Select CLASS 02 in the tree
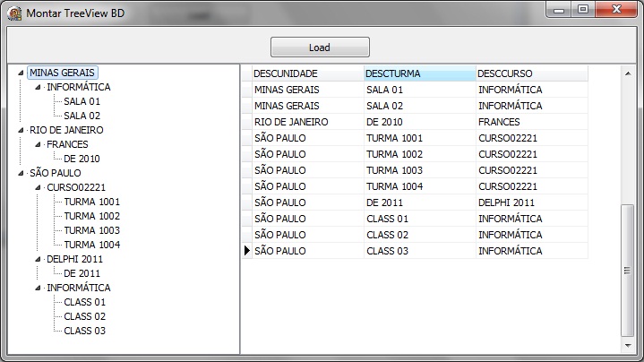The width and height of the screenshot is (644, 362). pos(84,316)
